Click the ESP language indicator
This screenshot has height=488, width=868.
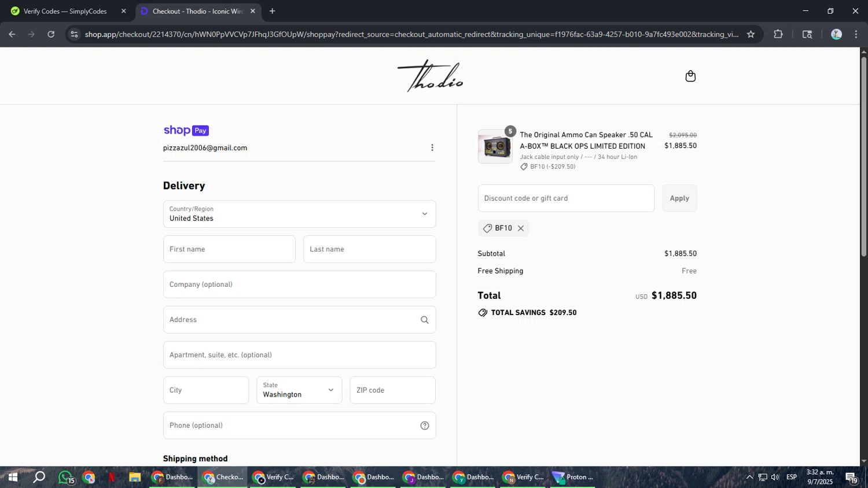pos(792,477)
